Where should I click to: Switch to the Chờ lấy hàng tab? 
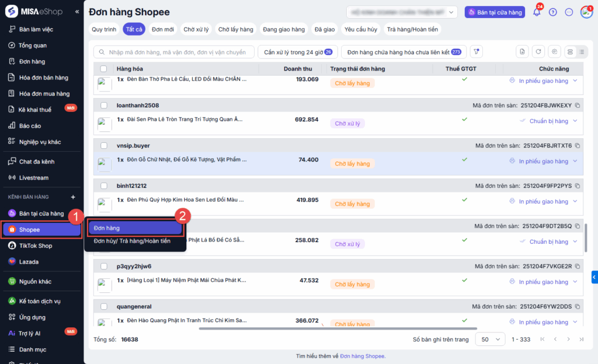click(x=235, y=29)
